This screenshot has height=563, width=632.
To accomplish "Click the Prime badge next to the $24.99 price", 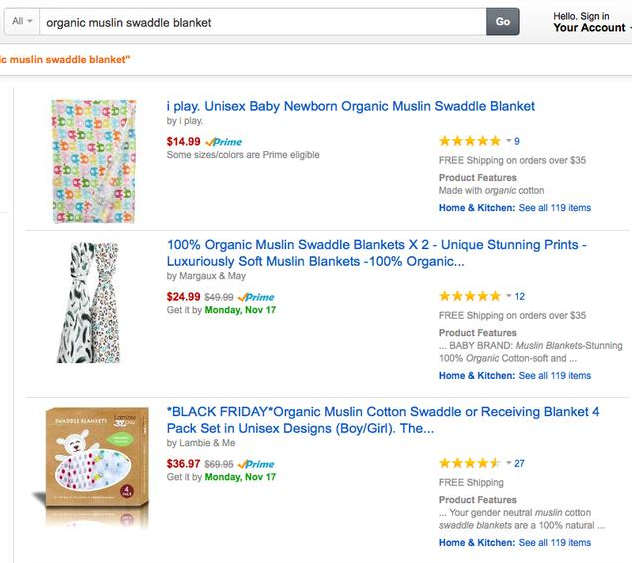I will pyautogui.click(x=258, y=297).
